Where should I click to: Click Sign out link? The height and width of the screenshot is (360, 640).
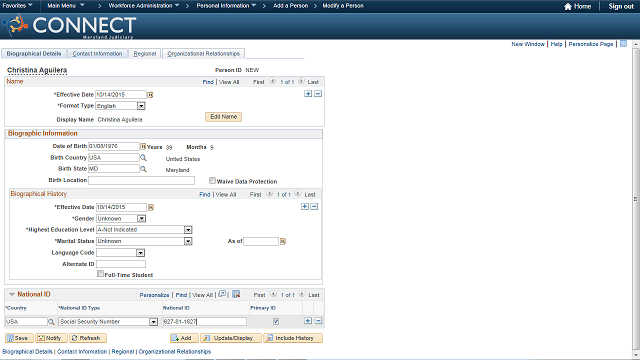pyautogui.click(x=621, y=6)
